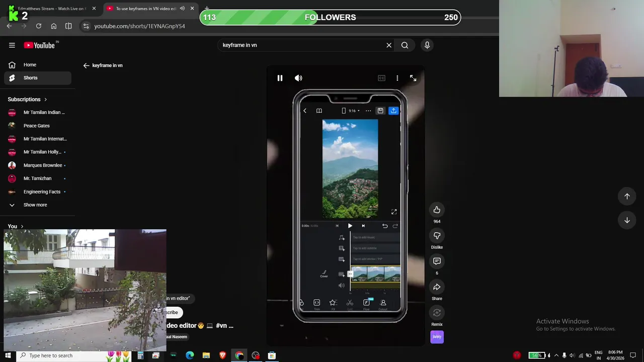Enter fullscreen on the Short player
Image resolution: width=644 pixels, height=362 pixels.
(x=413, y=78)
